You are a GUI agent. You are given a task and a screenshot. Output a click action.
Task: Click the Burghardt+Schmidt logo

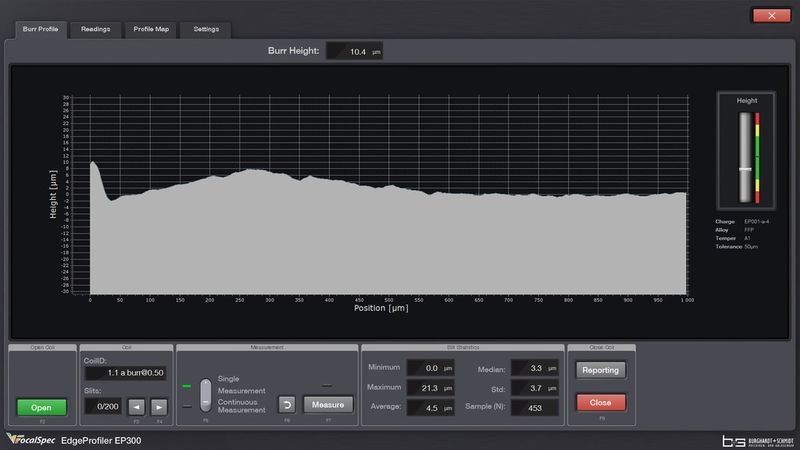click(758, 441)
